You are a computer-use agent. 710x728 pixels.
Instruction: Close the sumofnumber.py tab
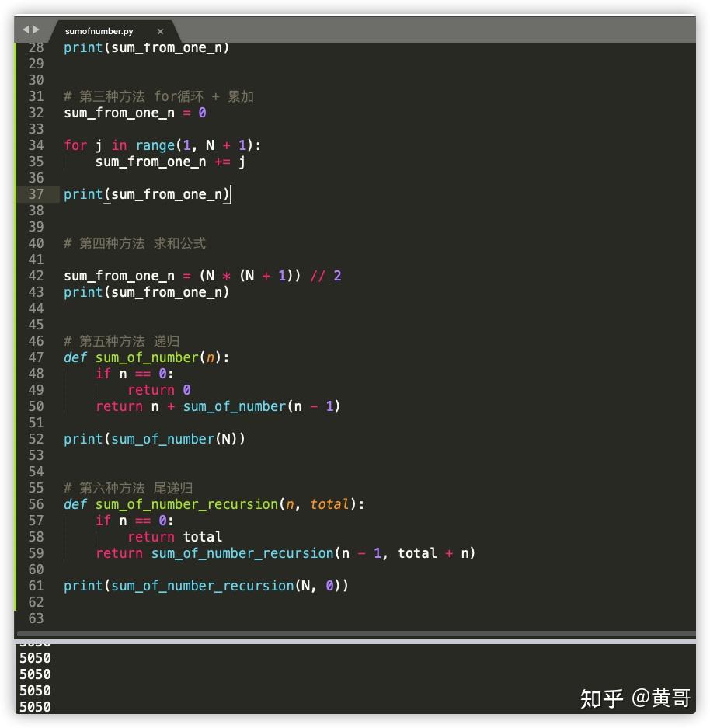coord(160,31)
